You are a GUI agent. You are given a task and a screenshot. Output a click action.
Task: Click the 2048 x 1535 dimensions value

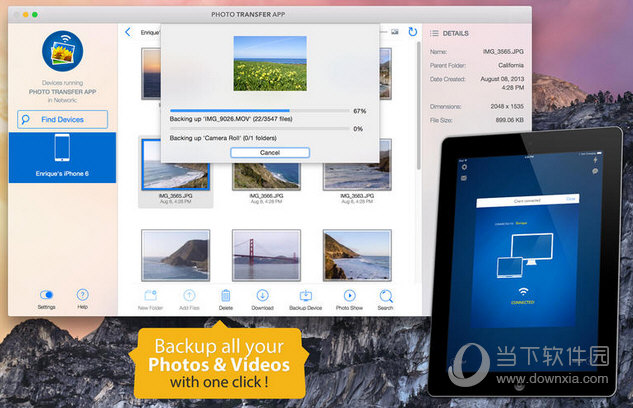[507, 106]
